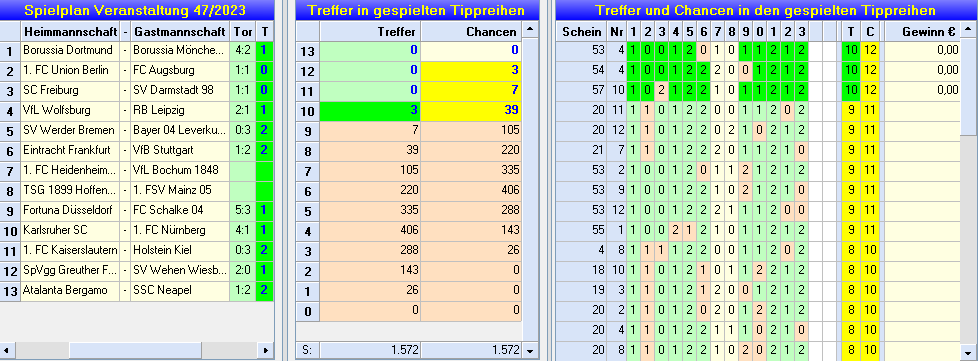Click the Schein 19 cell
978x361 pixels.
coord(581,290)
